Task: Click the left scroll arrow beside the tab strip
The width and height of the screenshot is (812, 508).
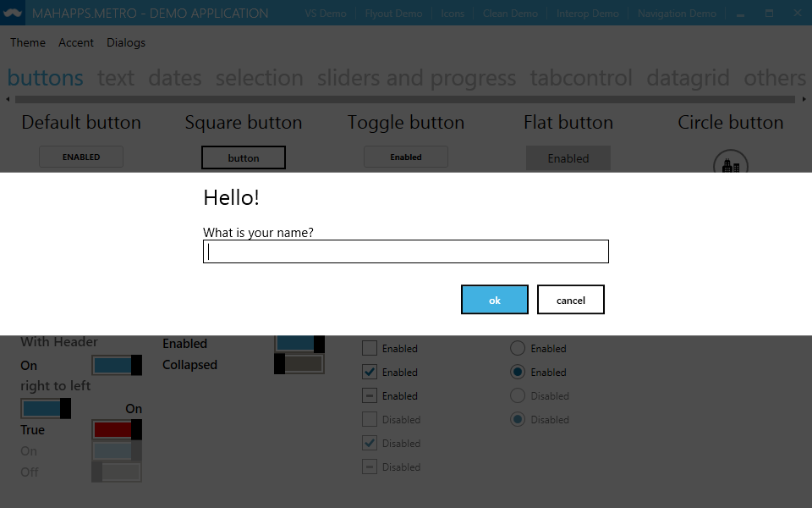Action: click(7, 98)
